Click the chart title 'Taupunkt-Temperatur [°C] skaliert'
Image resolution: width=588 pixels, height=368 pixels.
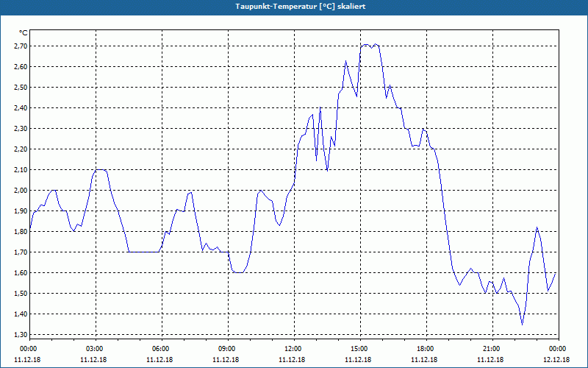pyautogui.click(x=301, y=7)
